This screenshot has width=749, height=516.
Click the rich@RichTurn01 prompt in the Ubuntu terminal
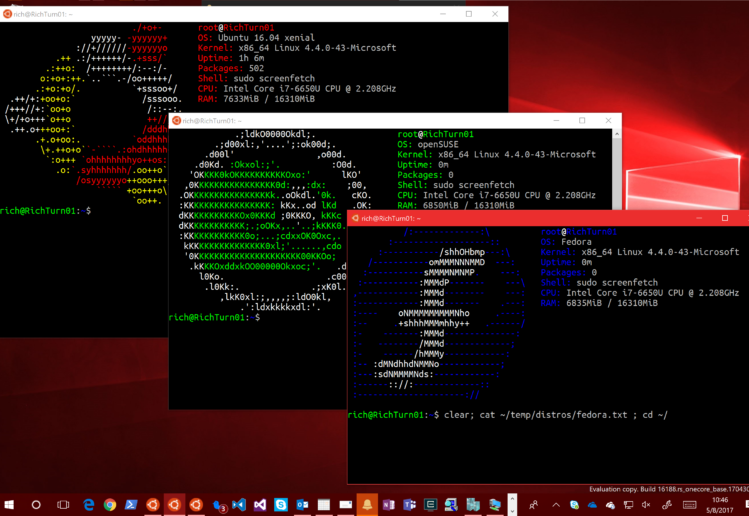pos(45,211)
